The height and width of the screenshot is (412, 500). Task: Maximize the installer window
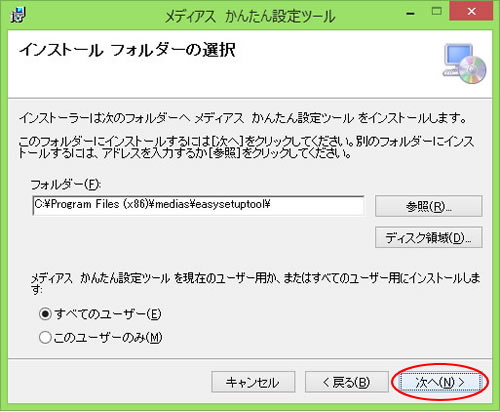tap(437, 12)
